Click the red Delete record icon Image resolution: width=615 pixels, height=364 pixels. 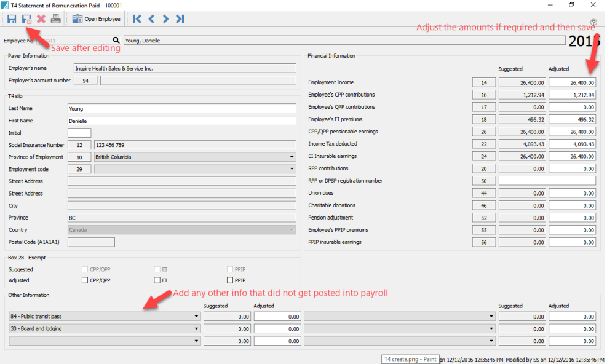pyautogui.click(x=41, y=19)
